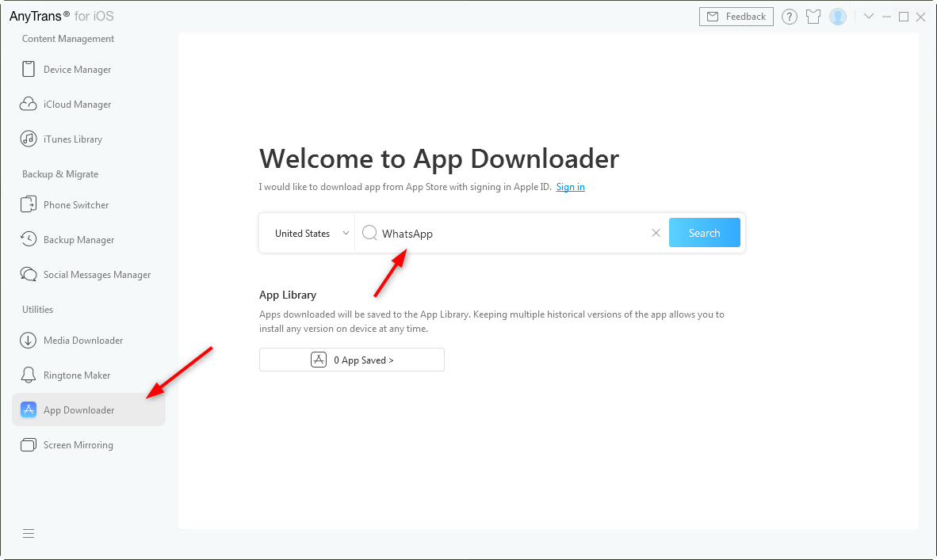Click the App Store icon in App Saved button
This screenshot has width=937, height=560.
click(319, 360)
